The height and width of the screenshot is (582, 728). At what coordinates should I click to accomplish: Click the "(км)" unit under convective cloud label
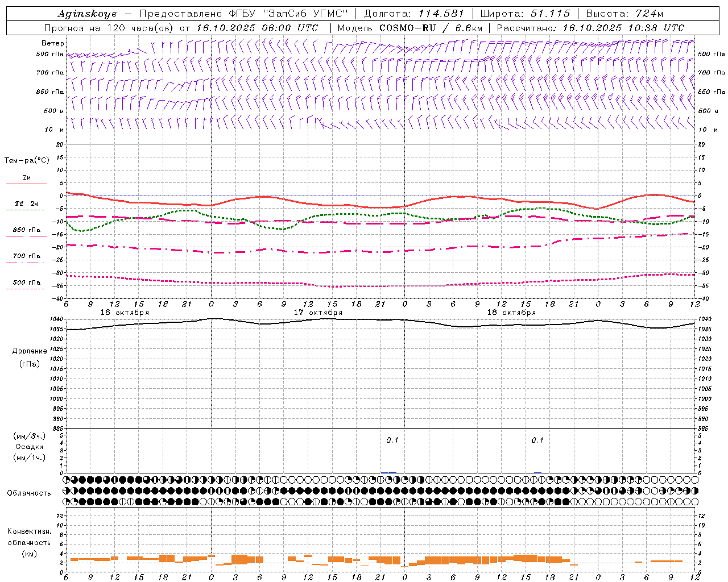pyautogui.click(x=30, y=553)
